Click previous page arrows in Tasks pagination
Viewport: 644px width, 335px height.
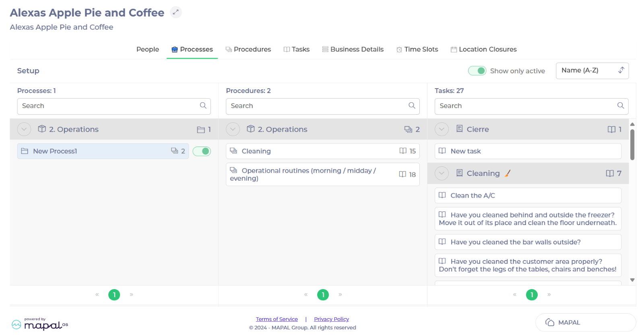tap(514, 294)
